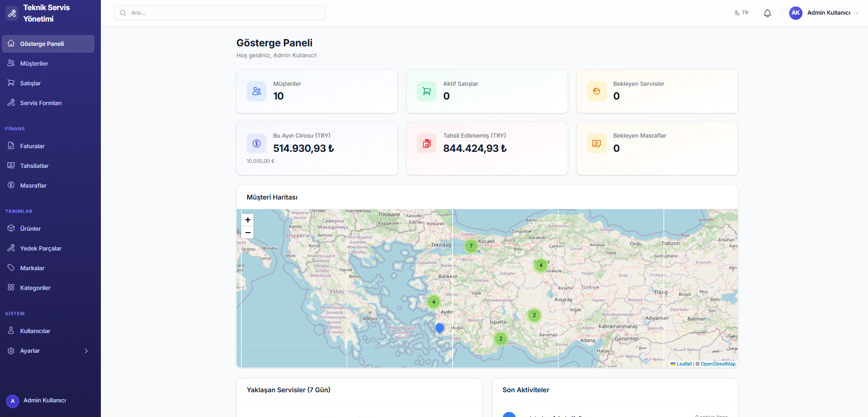
Task: Click the Müşteriler card people icon
Action: [256, 91]
